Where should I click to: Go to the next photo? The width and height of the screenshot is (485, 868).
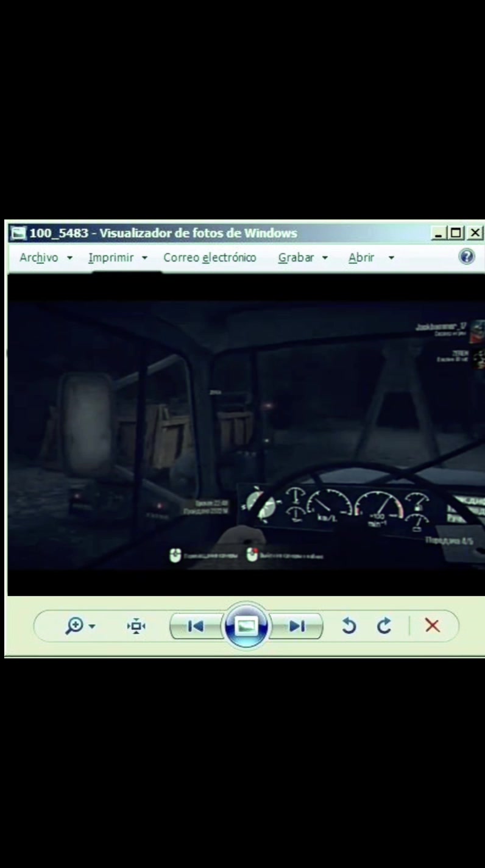(297, 626)
